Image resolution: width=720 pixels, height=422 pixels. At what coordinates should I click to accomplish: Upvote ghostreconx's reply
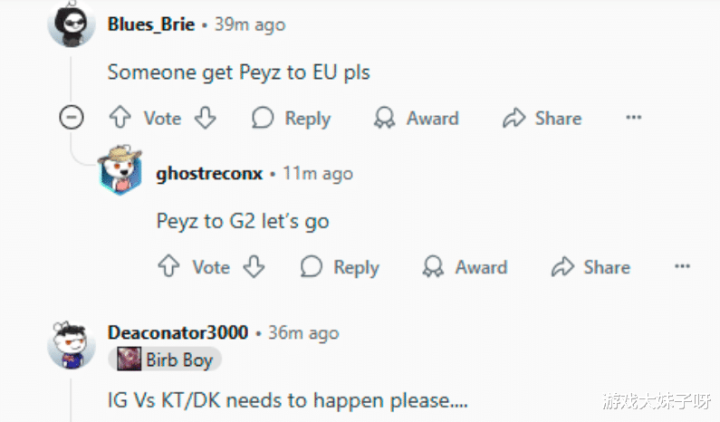[x=169, y=266]
